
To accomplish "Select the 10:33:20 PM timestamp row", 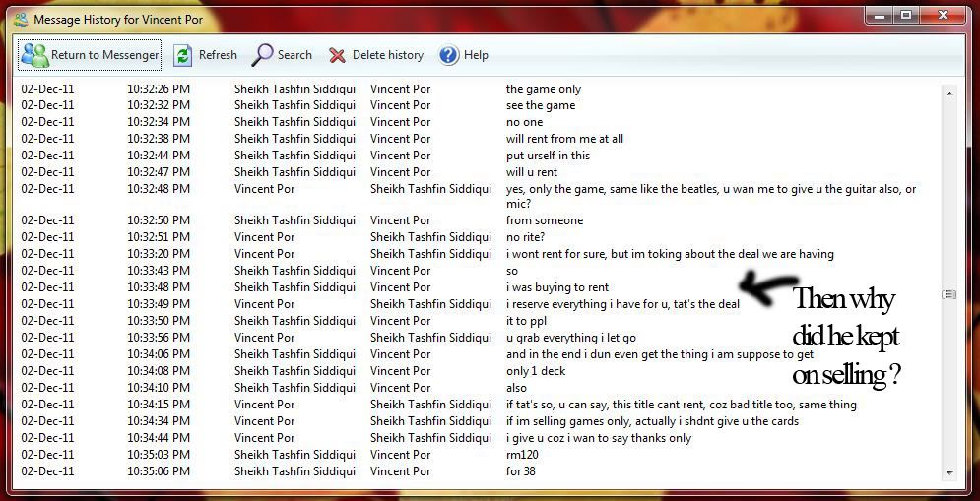I will tap(158, 254).
